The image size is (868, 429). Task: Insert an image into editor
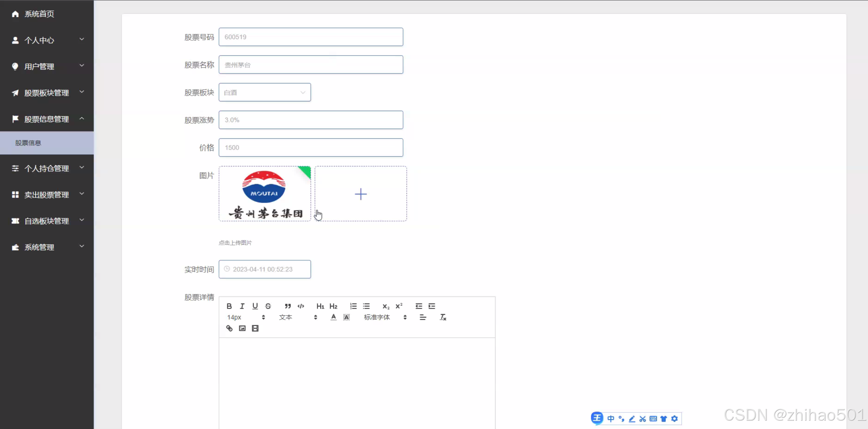point(242,328)
